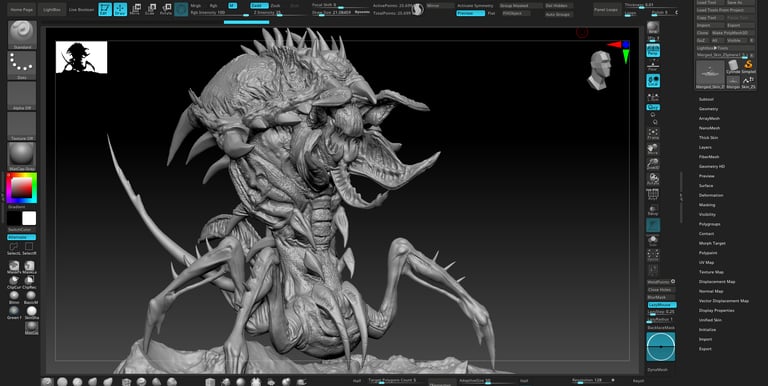
Task: Expand the Polygroups palette section
Action: point(710,224)
